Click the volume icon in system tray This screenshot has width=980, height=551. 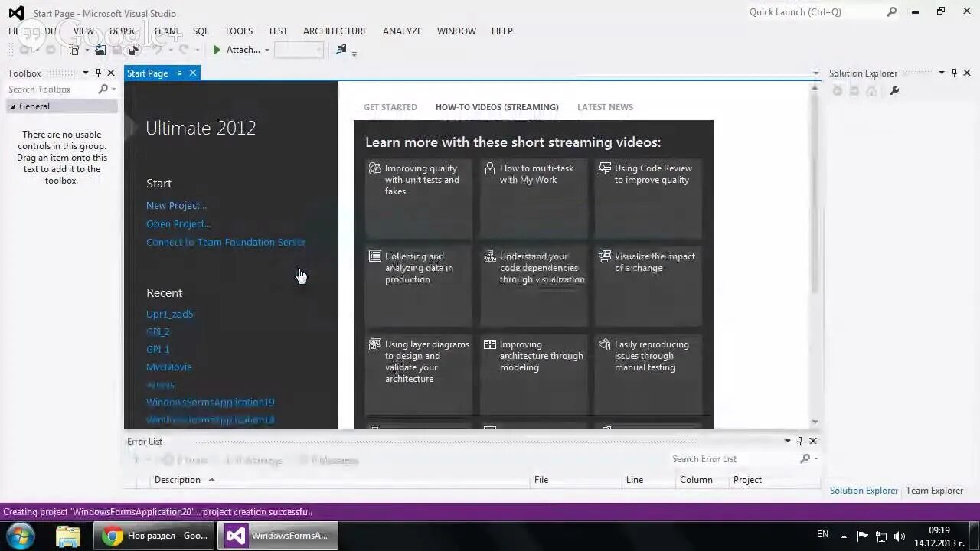point(900,536)
